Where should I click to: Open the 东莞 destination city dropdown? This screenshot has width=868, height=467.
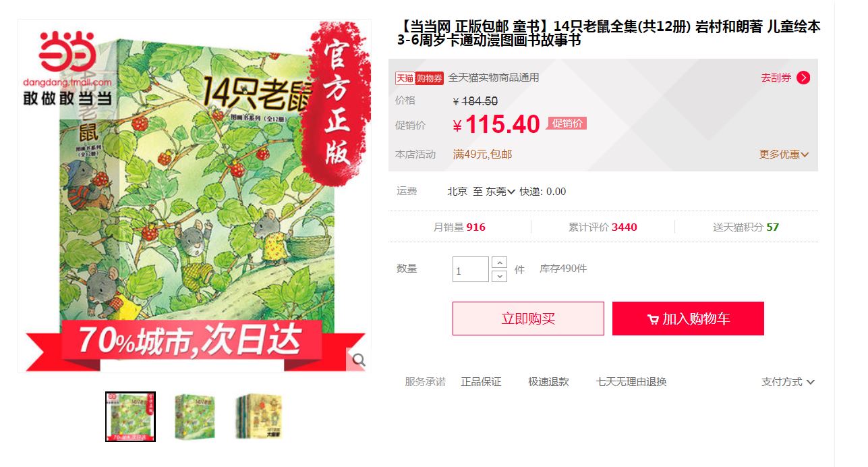(500, 192)
